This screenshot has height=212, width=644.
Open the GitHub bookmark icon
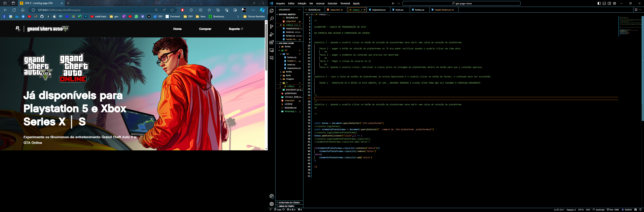[42, 16]
